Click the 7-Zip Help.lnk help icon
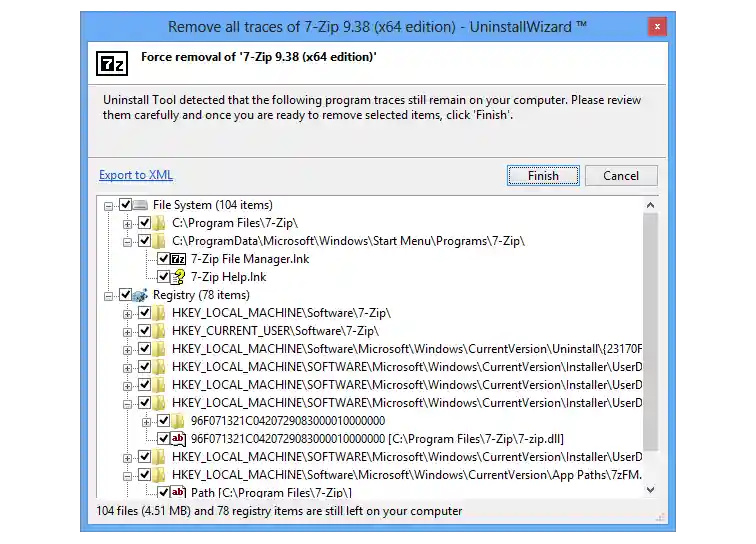Image resolution: width=756 pixels, height=544 pixels. 180,277
